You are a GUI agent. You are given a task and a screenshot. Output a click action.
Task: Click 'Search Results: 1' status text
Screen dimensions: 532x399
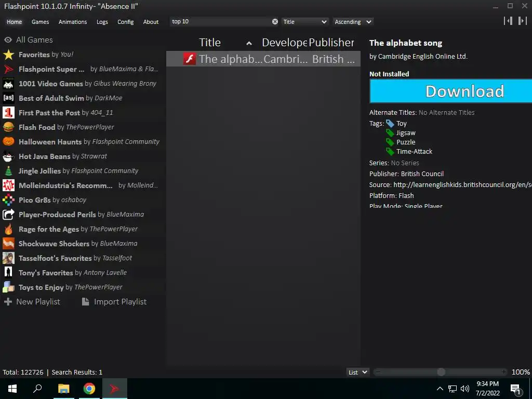(77, 372)
